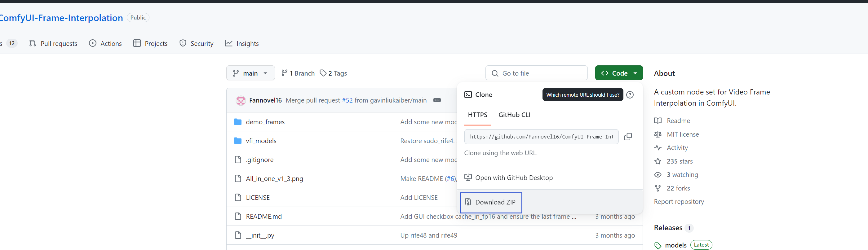Click the fork icon beside 22 forks
This screenshot has width=868, height=250.
(658, 188)
